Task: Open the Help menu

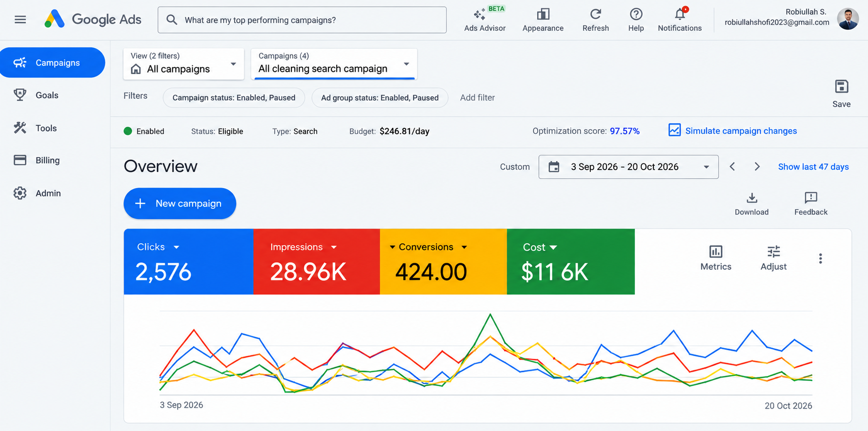Action: (x=636, y=20)
